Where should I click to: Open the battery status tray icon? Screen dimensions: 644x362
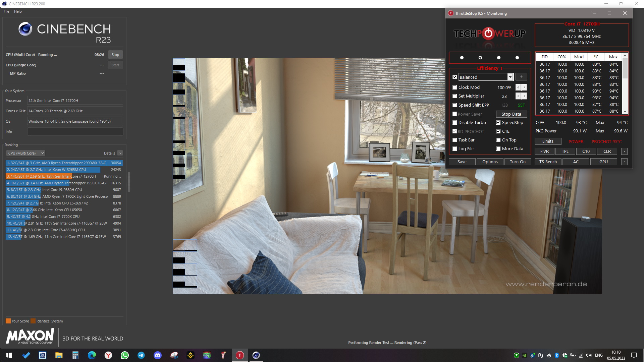(573, 355)
